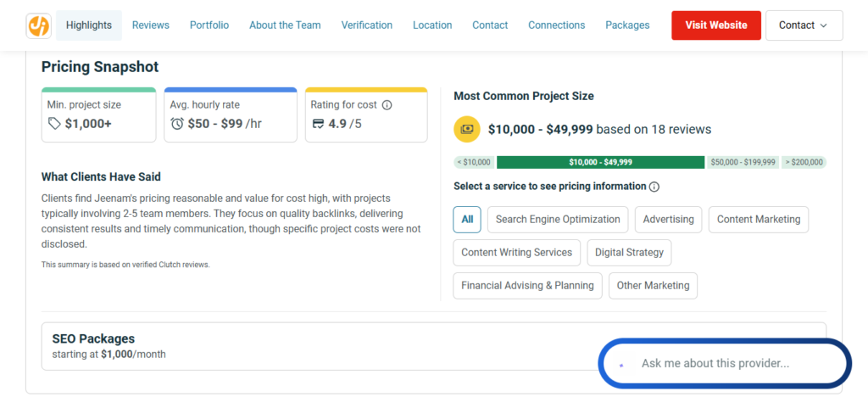Click the Ask me about this provider field
Image resolution: width=868 pixels, height=408 pixels.
point(725,364)
